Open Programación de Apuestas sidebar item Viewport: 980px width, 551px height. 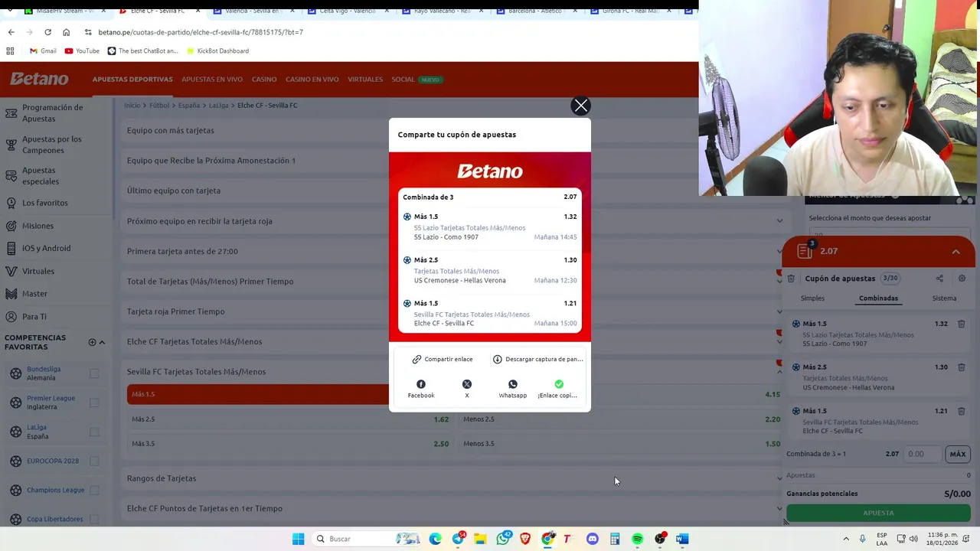point(54,113)
